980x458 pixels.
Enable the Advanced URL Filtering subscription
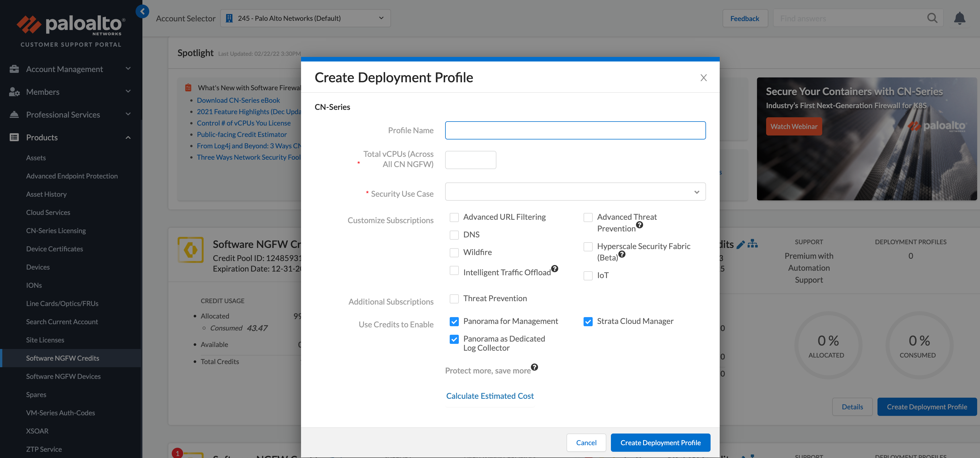click(x=454, y=217)
